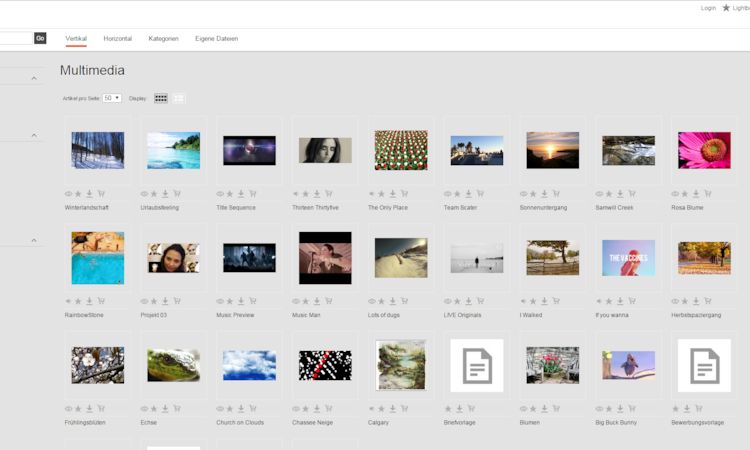This screenshot has width=750, height=450.
Task: Download Projekt 03 with its download icon
Action: 165,301
